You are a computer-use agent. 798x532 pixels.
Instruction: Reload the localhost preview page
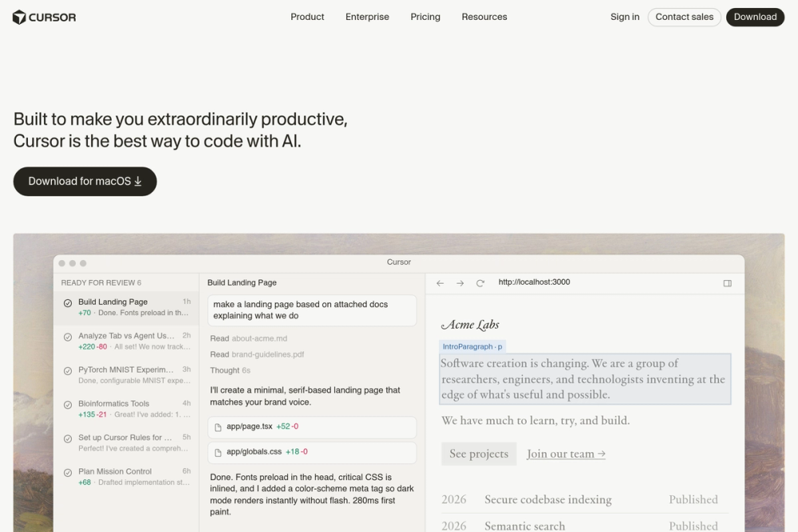(x=480, y=282)
